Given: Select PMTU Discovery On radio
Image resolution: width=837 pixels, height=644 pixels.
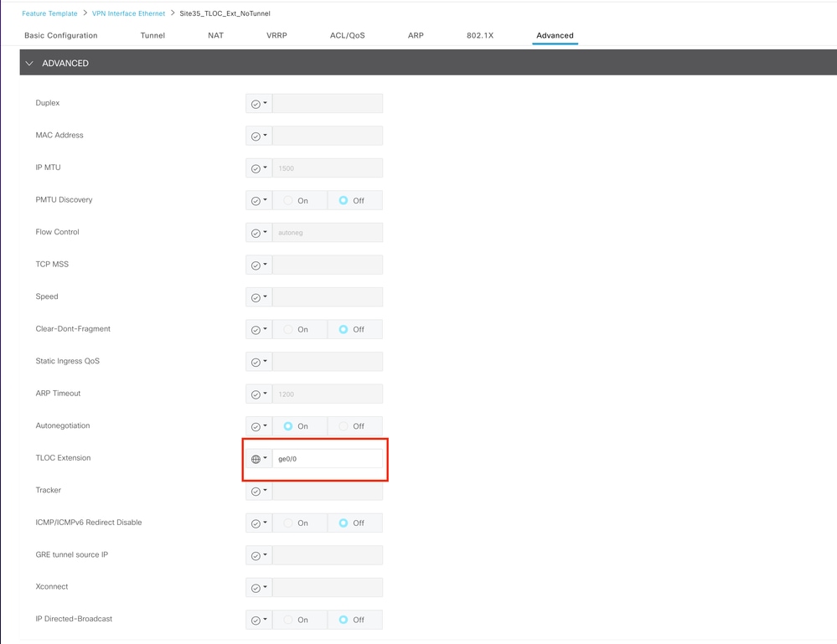Looking at the screenshot, I should [x=288, y=201].
